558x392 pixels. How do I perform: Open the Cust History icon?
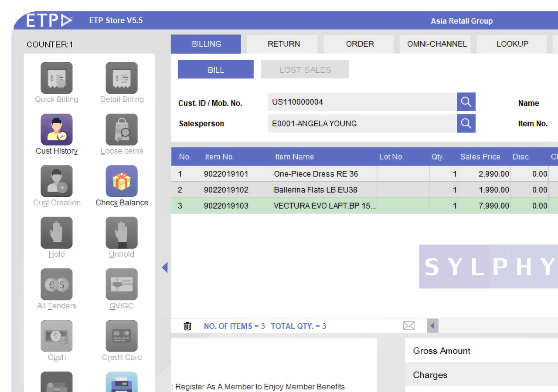coord(57,130)
